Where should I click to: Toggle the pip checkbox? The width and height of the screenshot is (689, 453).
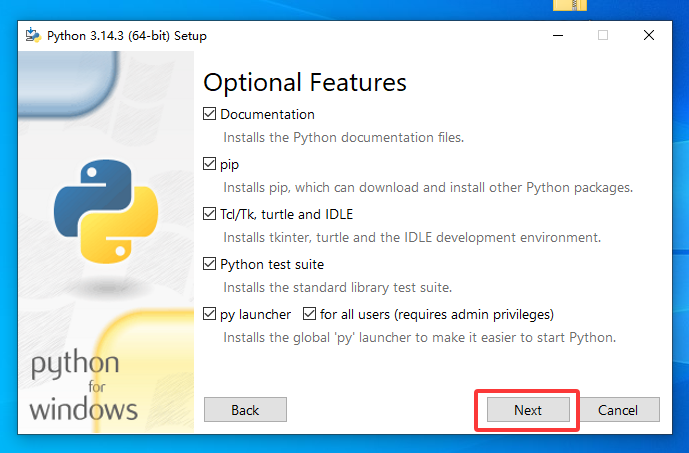[x=210, y=164]
